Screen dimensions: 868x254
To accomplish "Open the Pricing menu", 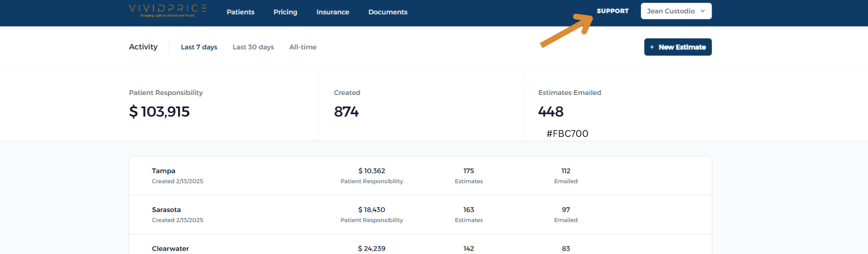I will (285, 12).
